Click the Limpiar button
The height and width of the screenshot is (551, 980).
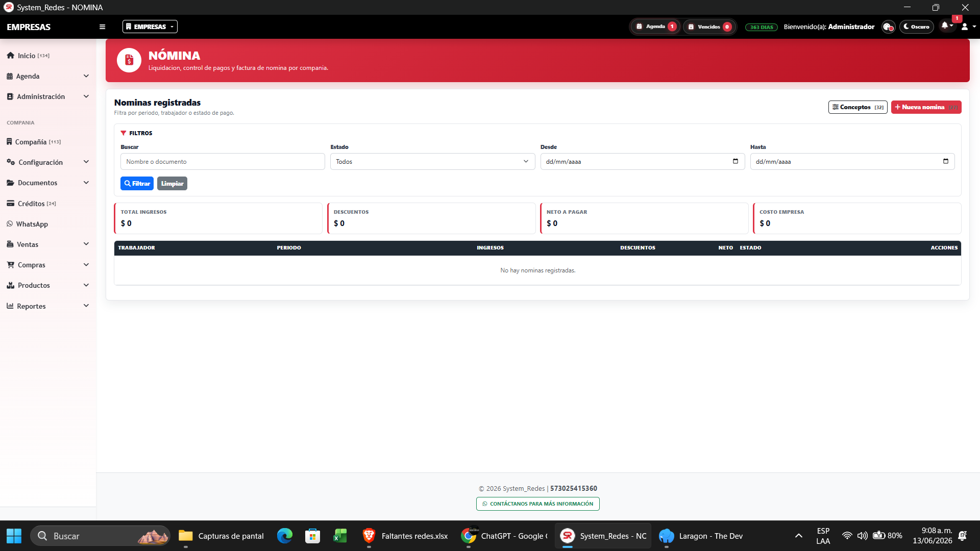(x=172, y=184)
